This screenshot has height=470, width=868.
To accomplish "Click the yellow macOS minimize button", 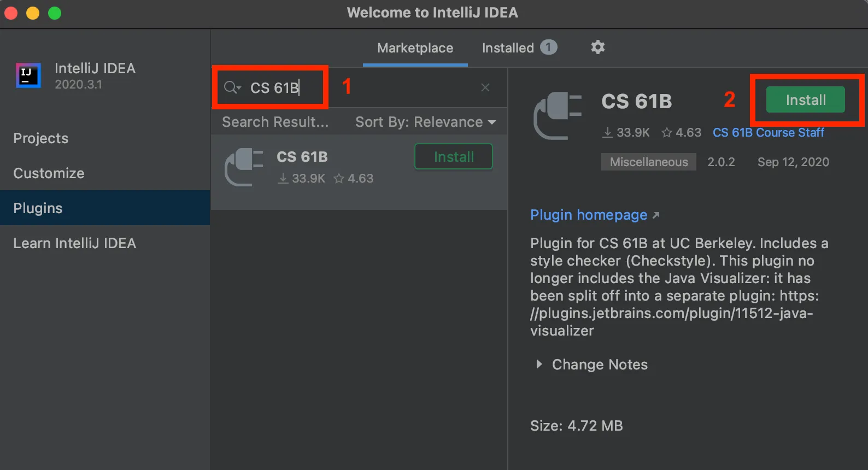I will [x=33, y=13].
